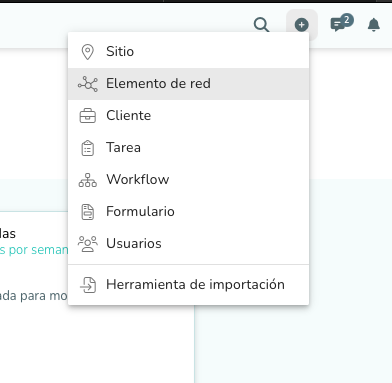Click the import tool arrow icon
This screenshot has height=383, width=392.
click(88, 285)
